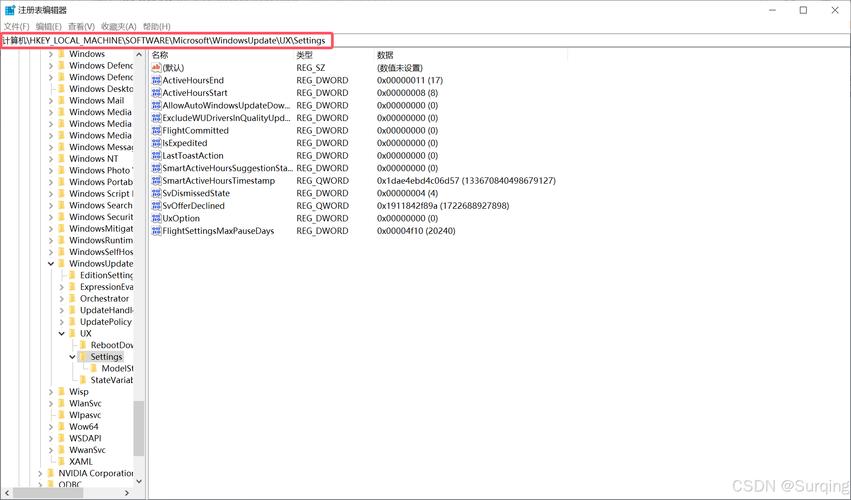The height and width of the screenshot is (500, 851).
Task: Click the WindowsUpdate folder icon
Action: pos(61,263)
